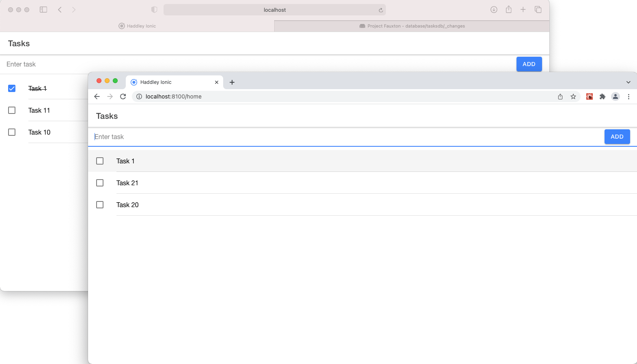Open Chrome's profile avatar icon
Screen dimensions: 637x364
coord(615,96)
